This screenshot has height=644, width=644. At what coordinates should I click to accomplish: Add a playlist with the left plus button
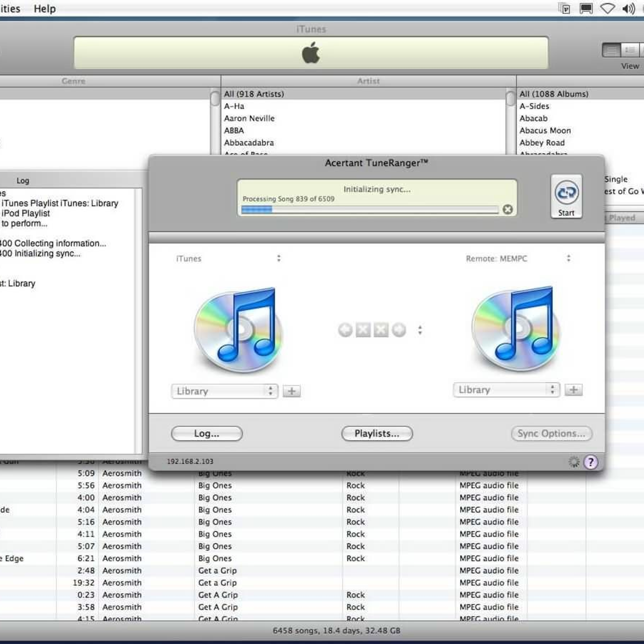point(291,391)
